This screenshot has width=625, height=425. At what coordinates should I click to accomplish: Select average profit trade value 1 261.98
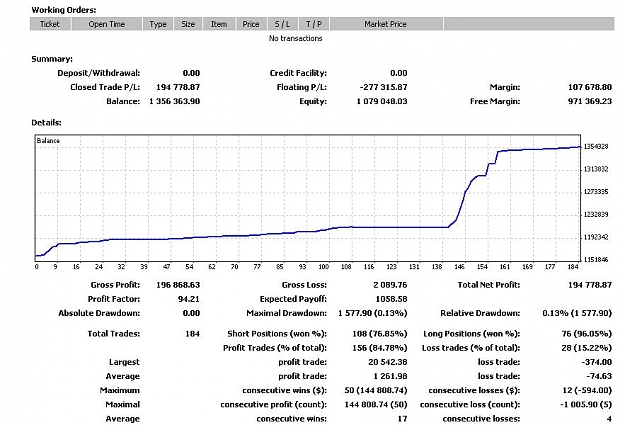click(x=390, y=376)
